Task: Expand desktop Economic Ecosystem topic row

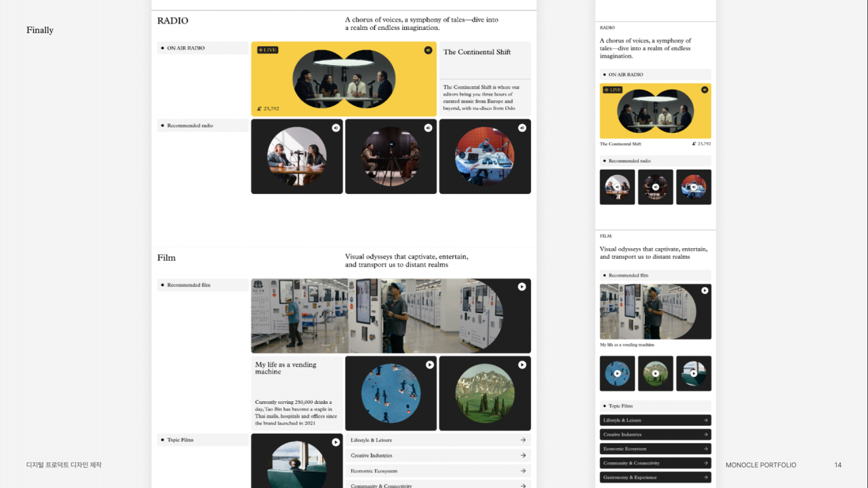Action: pyautogui.click(x=438, y=471)
